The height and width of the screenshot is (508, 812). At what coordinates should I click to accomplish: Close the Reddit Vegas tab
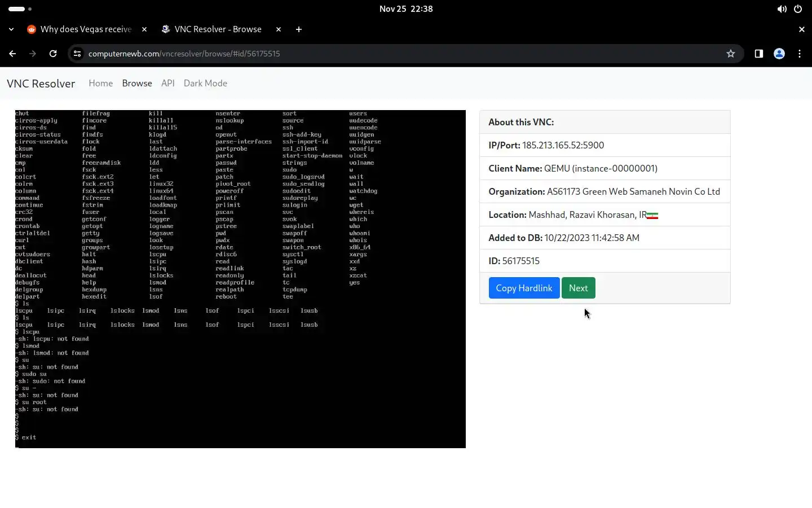tap(144, 29)
